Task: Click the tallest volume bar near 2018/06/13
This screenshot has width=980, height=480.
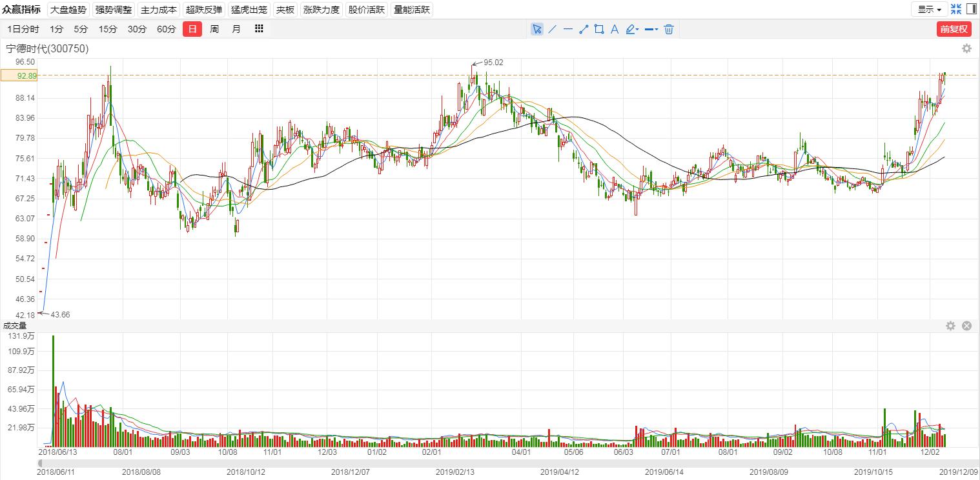Action: click(53, 391)
